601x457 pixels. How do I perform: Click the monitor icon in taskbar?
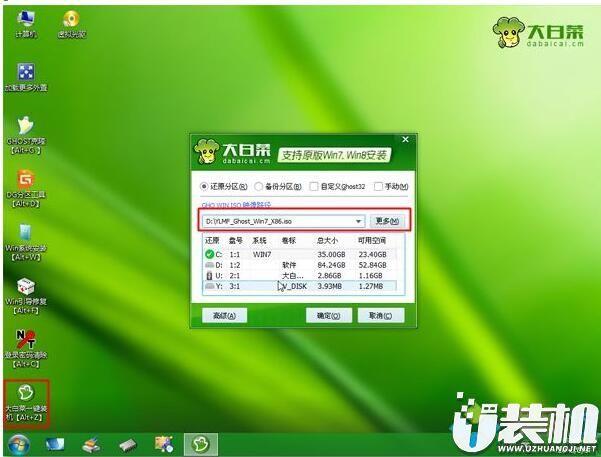point(55,445)
